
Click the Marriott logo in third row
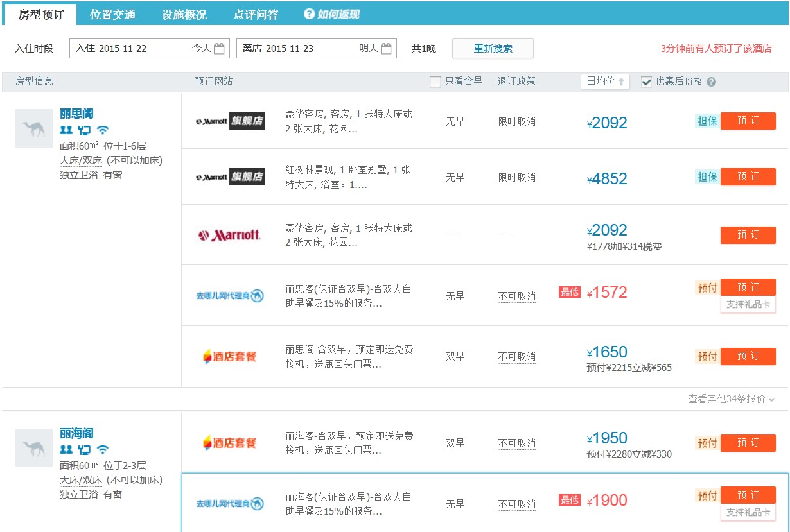(229, 236)
